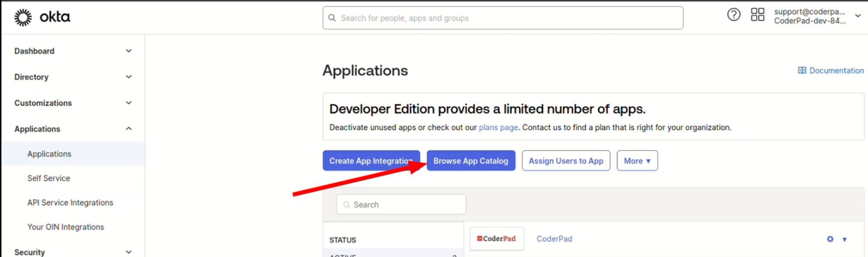Image resolution: width=868 pixels, height=257 pixels.
Task: Select Self Service in sidebar
Action: (49, 178)
